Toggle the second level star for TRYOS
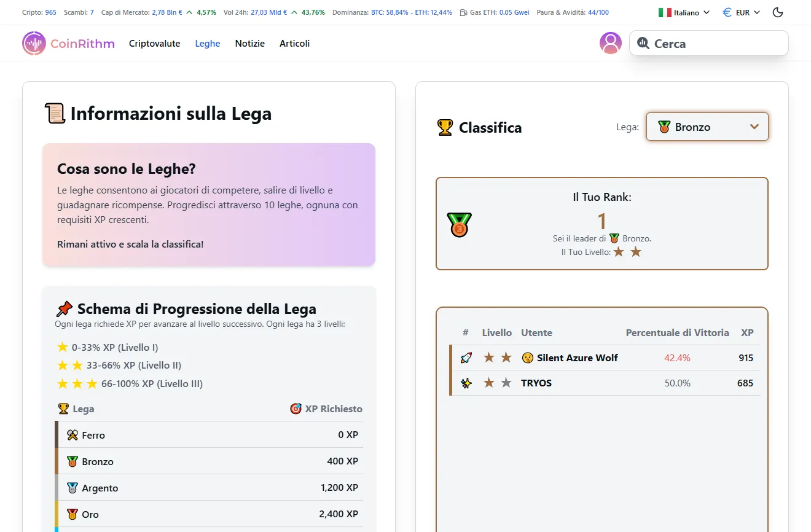This screenshot has height=532, width=811. [506, 383]
